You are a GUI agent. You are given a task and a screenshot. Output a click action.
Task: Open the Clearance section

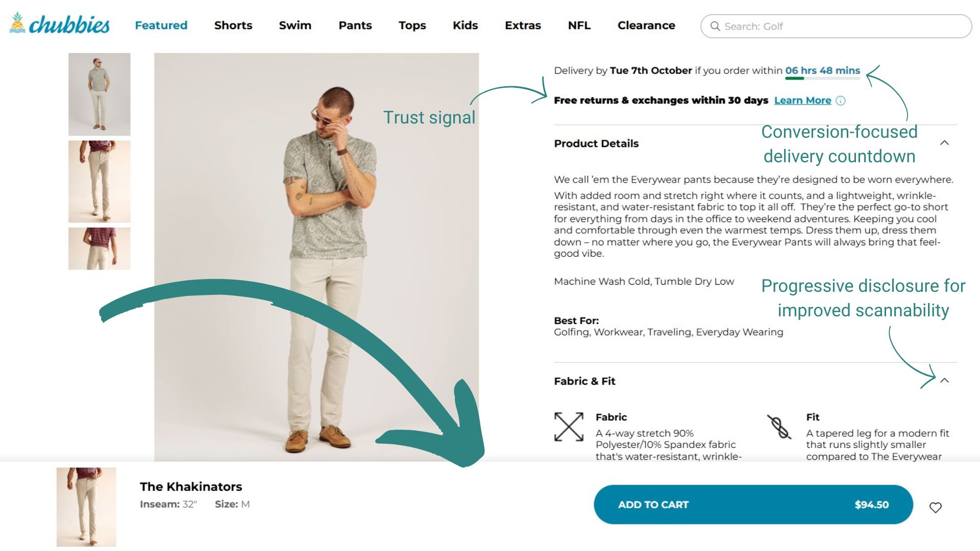tap(646, 26)
